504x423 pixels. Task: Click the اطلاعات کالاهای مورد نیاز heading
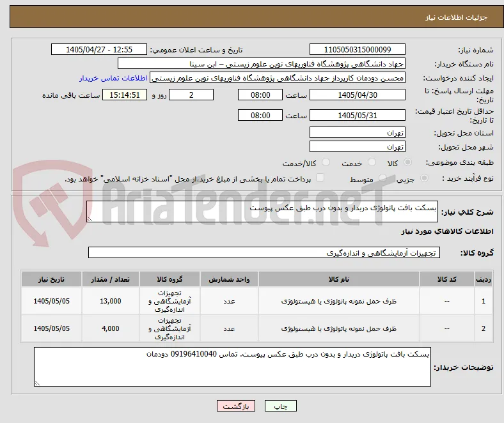point(447,231)
